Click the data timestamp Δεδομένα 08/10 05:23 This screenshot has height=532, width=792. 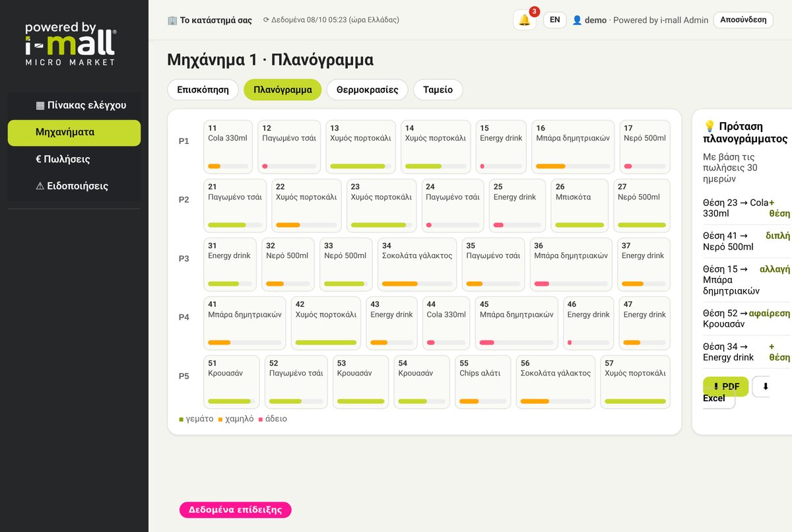click(x=331, y=20)
